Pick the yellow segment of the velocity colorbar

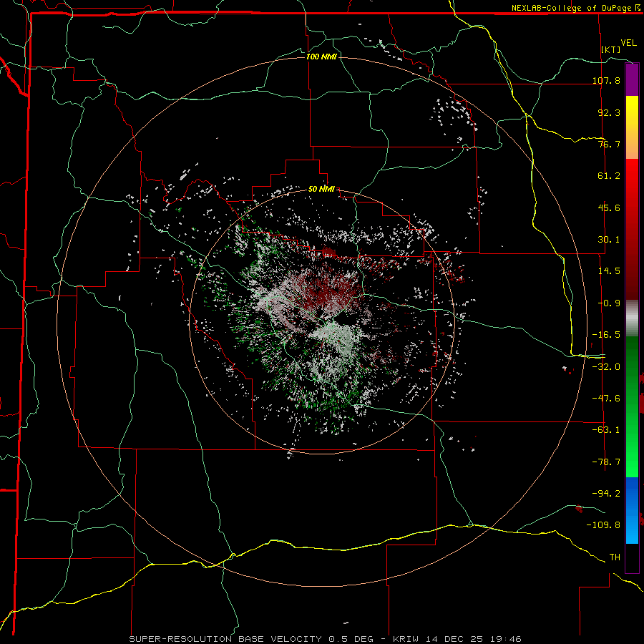[632, 127]
